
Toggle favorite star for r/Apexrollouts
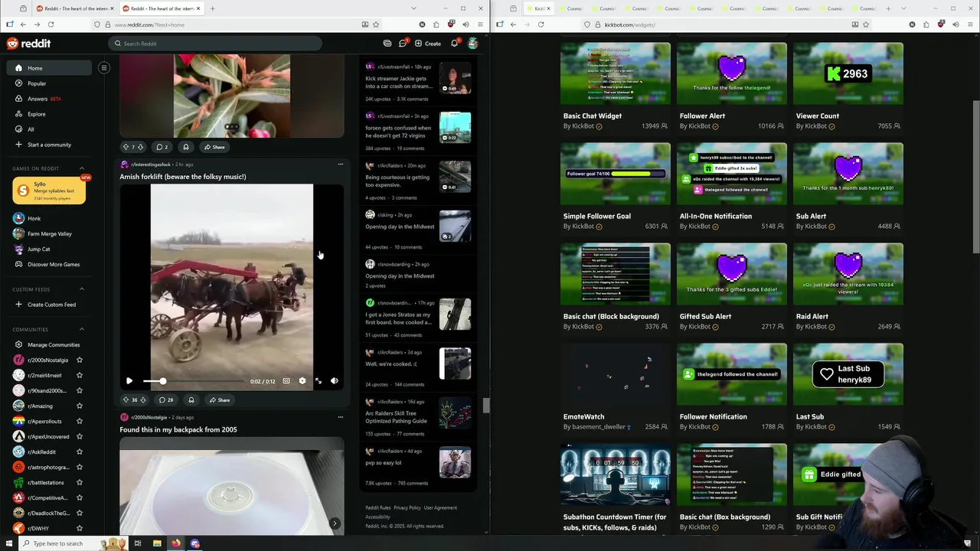coord(80,421)
